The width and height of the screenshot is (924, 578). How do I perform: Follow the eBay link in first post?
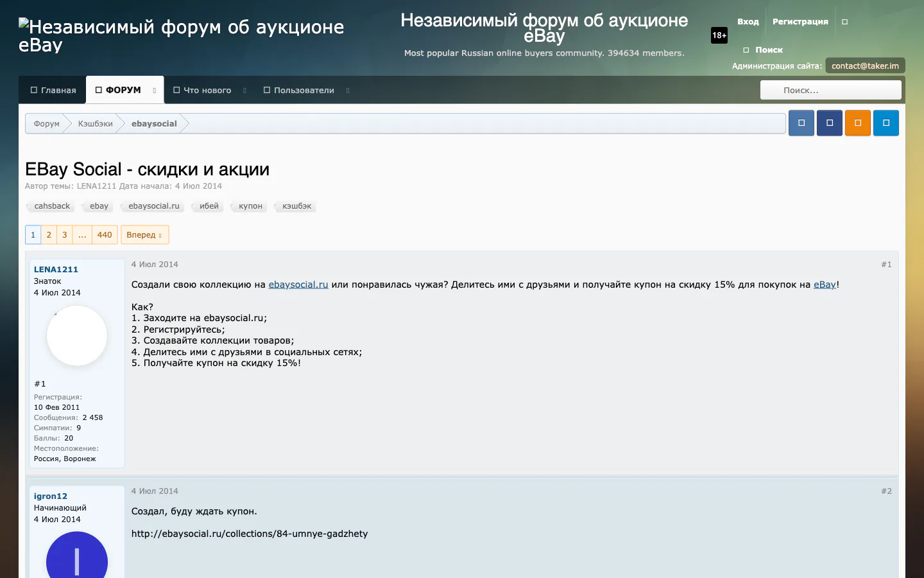tap(825, 285)
